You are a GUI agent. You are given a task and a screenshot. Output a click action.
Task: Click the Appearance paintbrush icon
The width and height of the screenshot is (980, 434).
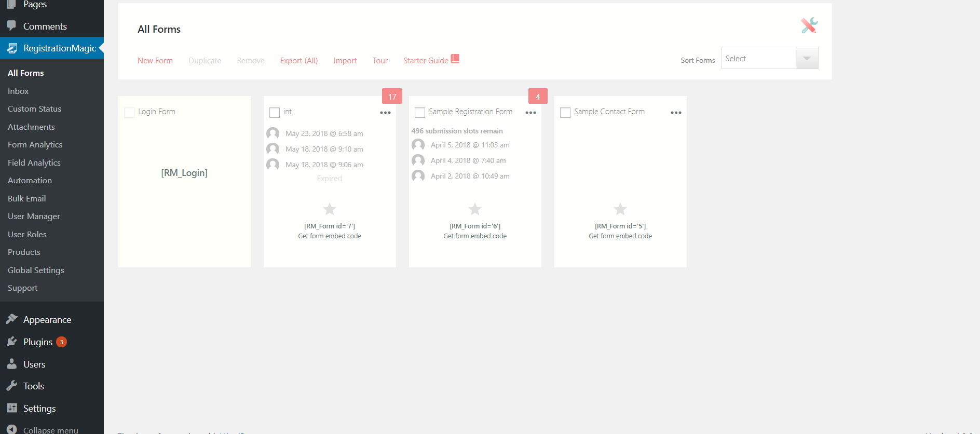12,319
